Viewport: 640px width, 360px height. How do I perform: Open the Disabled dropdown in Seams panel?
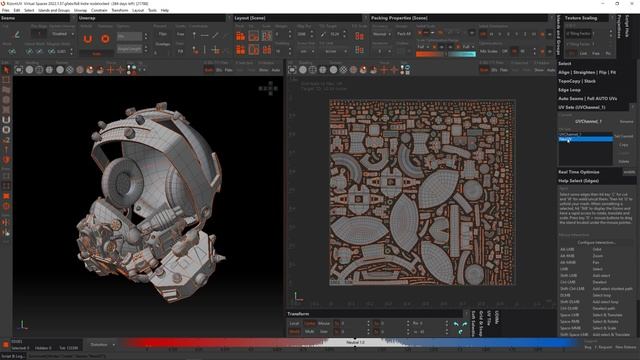click(x=62, y=34)
